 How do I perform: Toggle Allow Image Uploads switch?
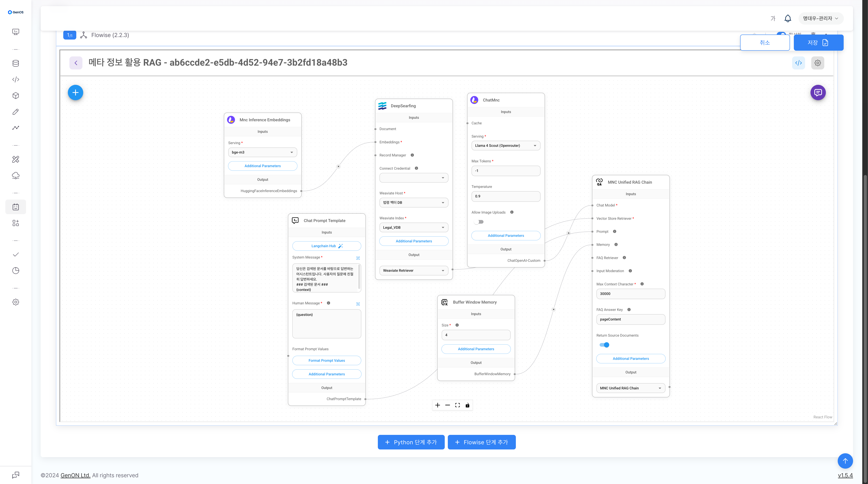tap(478, 222)
